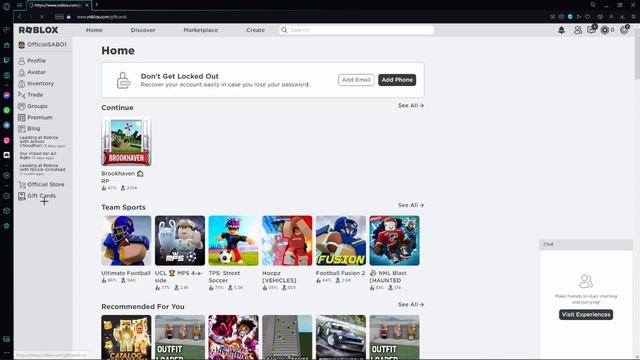
Task: Open the Blog sidebar icon
Action: point(22,129)
